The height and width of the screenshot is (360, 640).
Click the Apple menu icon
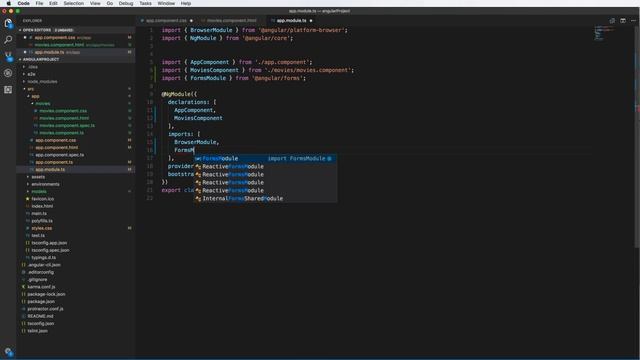(8, 3)
